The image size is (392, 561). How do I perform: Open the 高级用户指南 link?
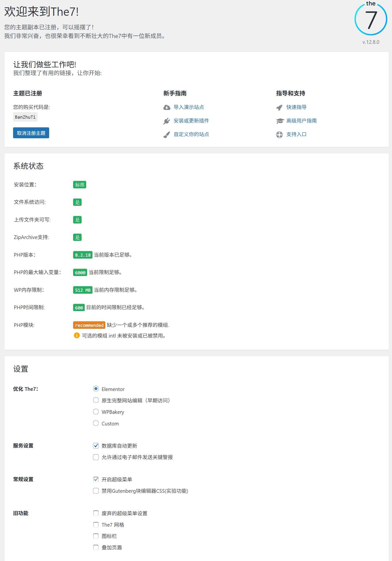(301, 121)
